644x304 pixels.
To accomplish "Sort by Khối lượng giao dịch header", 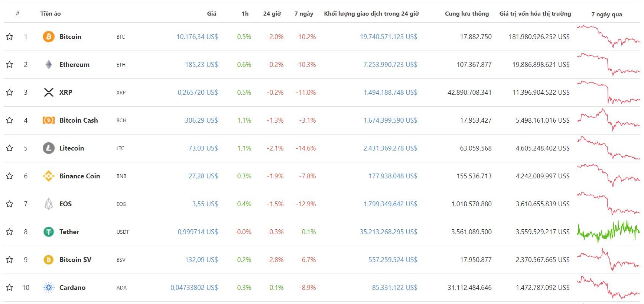I will point(371,13).
